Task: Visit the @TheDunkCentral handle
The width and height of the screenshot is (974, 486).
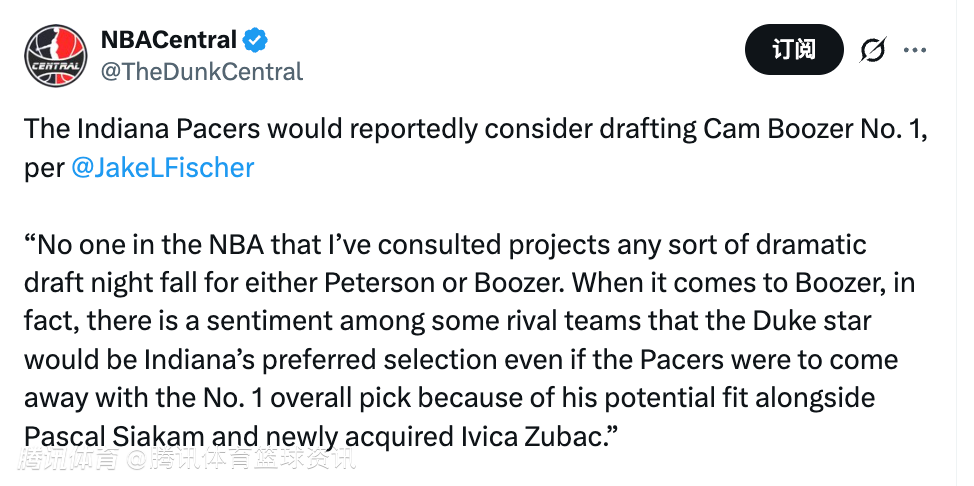Action: (202, 71)
